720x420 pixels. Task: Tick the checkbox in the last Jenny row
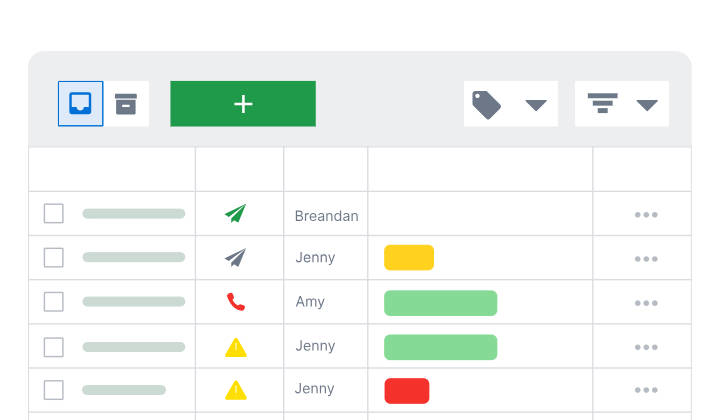pos(54,390)
